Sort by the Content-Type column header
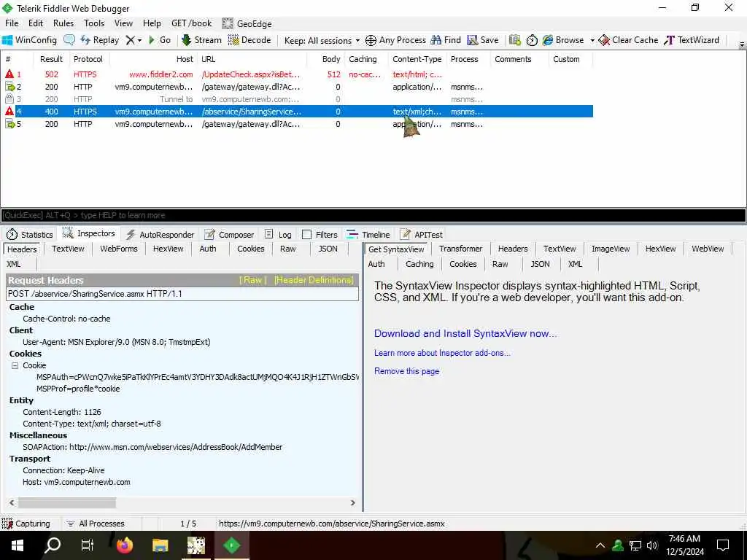This screenshot has width=747, height=560. [x=417, y=59]
